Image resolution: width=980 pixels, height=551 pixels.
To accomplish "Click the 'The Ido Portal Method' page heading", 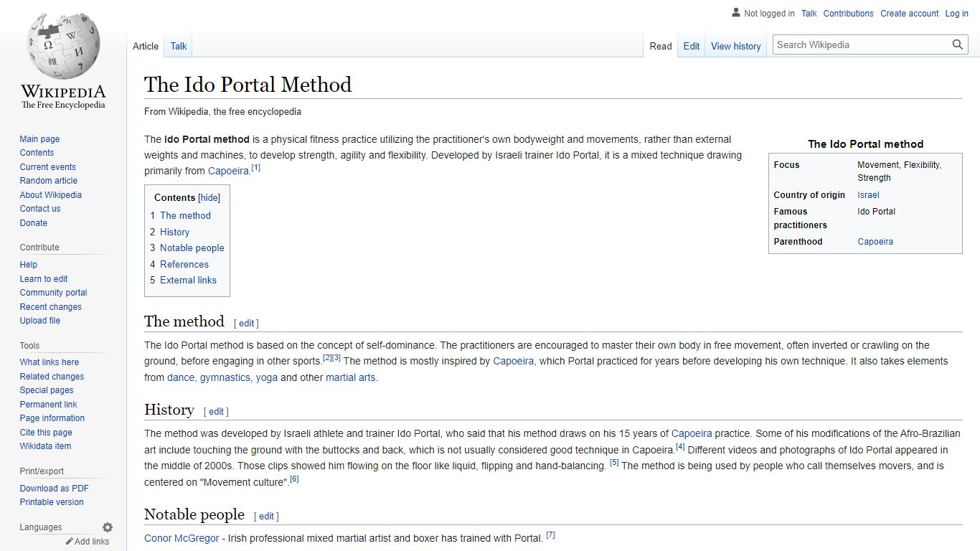I will point(248,85).
